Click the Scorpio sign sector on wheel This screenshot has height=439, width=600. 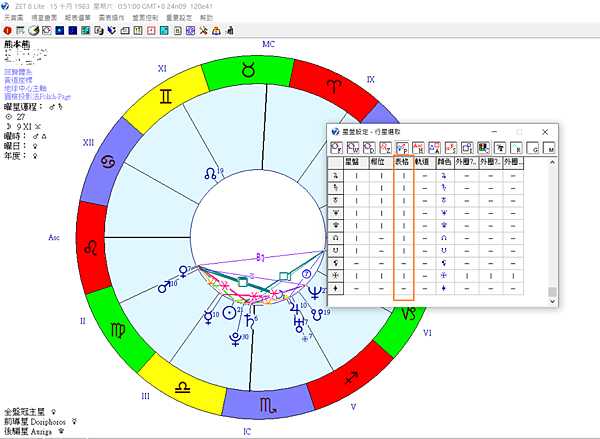click(x=268, y=405)
